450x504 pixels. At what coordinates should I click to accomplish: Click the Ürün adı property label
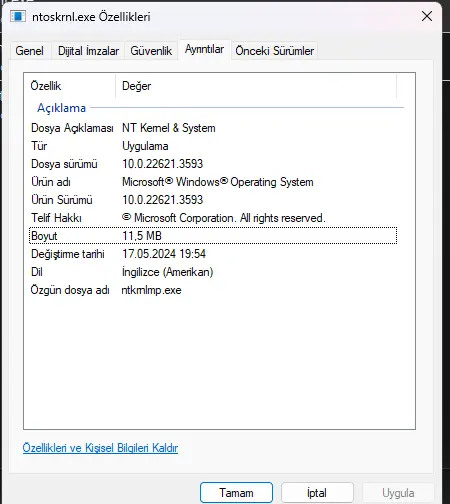[x=51, y=182]
